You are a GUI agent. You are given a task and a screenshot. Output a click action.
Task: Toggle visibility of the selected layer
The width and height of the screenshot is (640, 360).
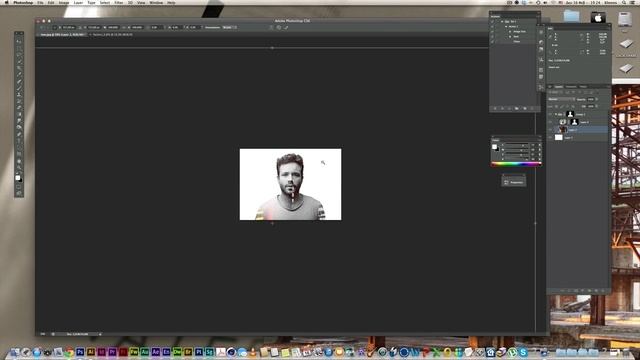click(550, 130)
